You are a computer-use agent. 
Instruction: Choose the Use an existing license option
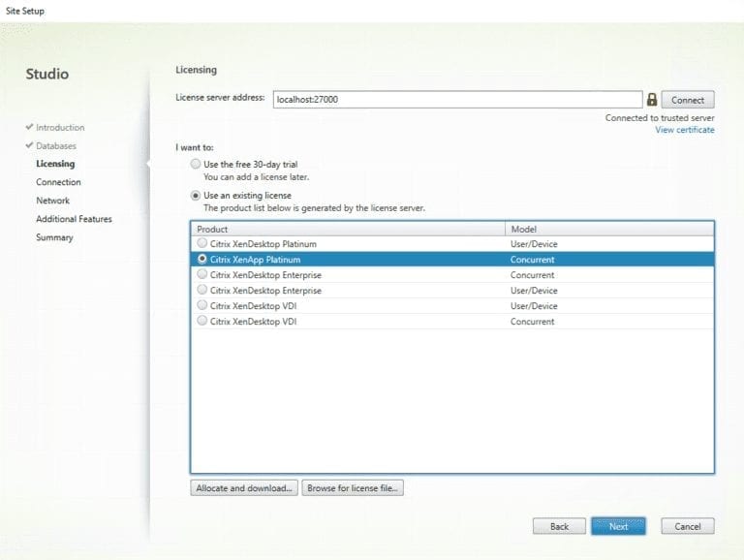click(x=196, y=196)
